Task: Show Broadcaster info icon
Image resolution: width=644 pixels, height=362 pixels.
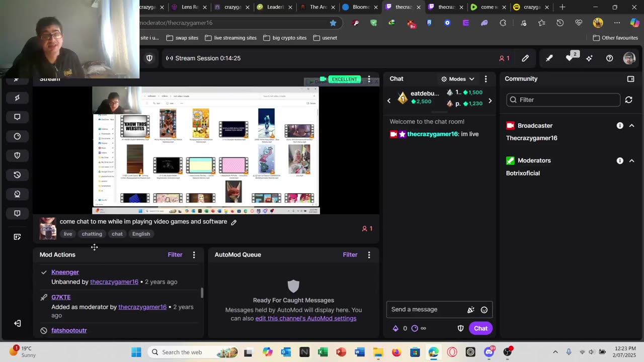Action: (620, 126)
